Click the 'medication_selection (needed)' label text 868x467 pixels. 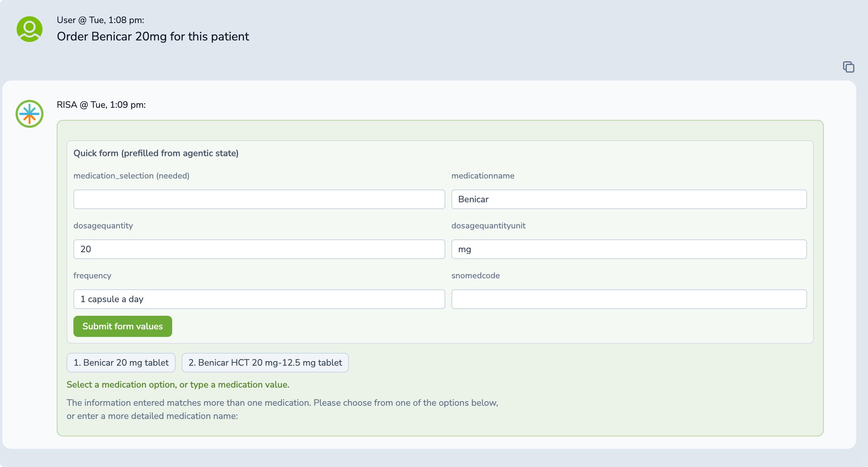[132, 176]
